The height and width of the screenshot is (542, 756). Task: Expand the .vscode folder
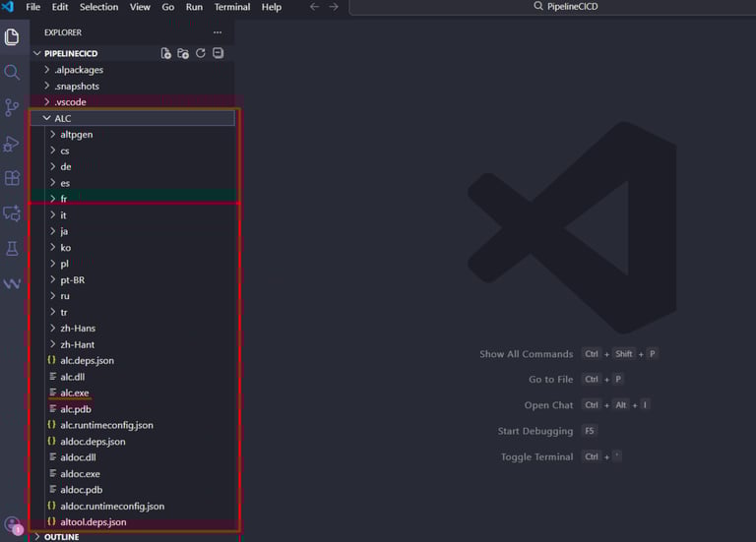133,102
